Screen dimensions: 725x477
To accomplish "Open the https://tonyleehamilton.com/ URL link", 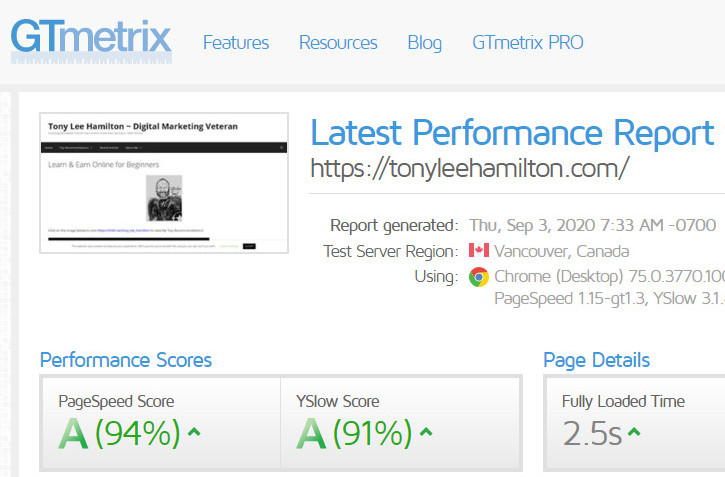I will [470, 168].
